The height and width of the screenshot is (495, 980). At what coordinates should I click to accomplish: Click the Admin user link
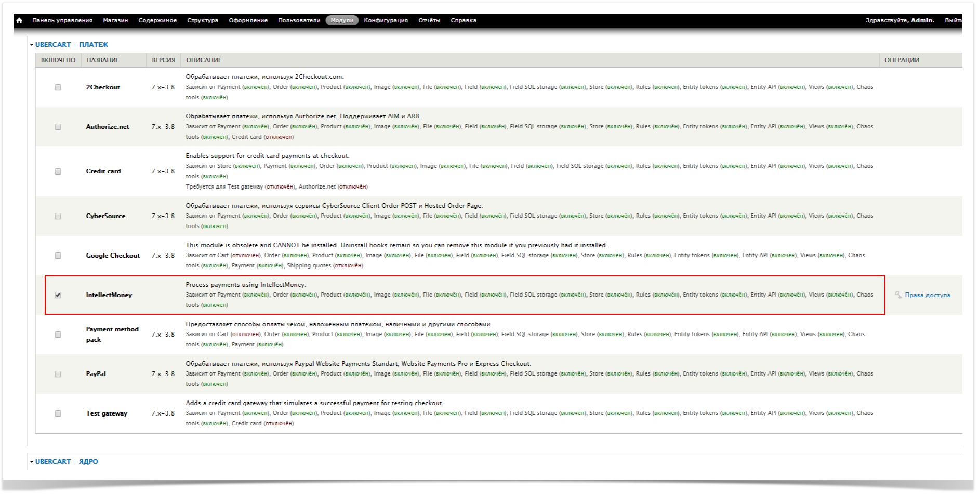click(922, 20)
